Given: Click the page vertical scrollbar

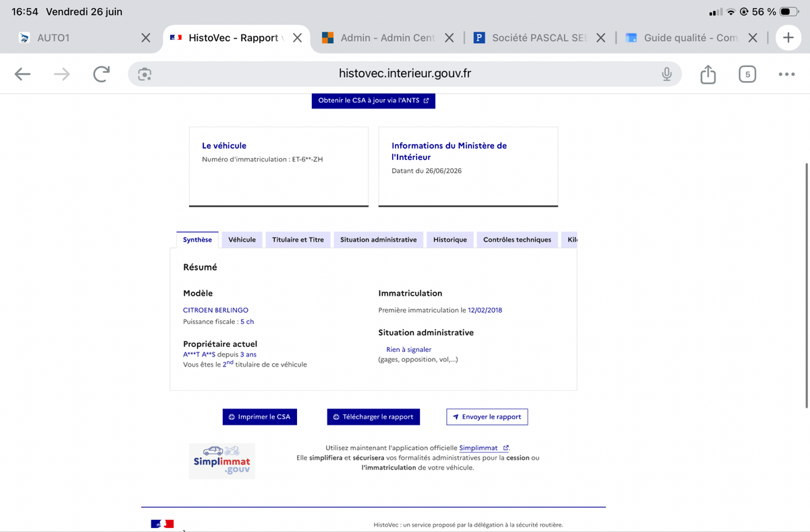Looking at the screenshot, I should pos(807,286).
